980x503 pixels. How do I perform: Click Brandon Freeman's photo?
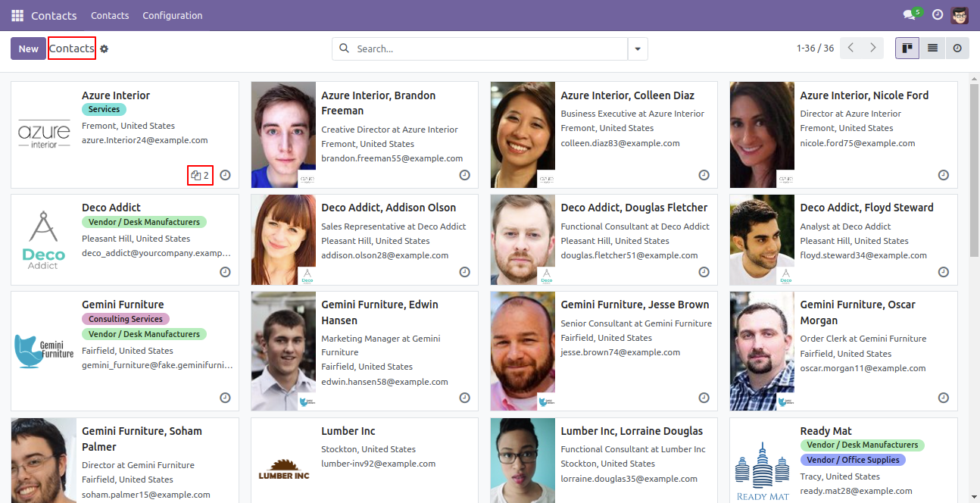283,135
